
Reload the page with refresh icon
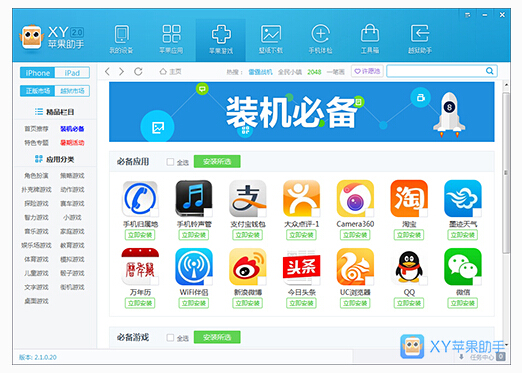[138, 71]
